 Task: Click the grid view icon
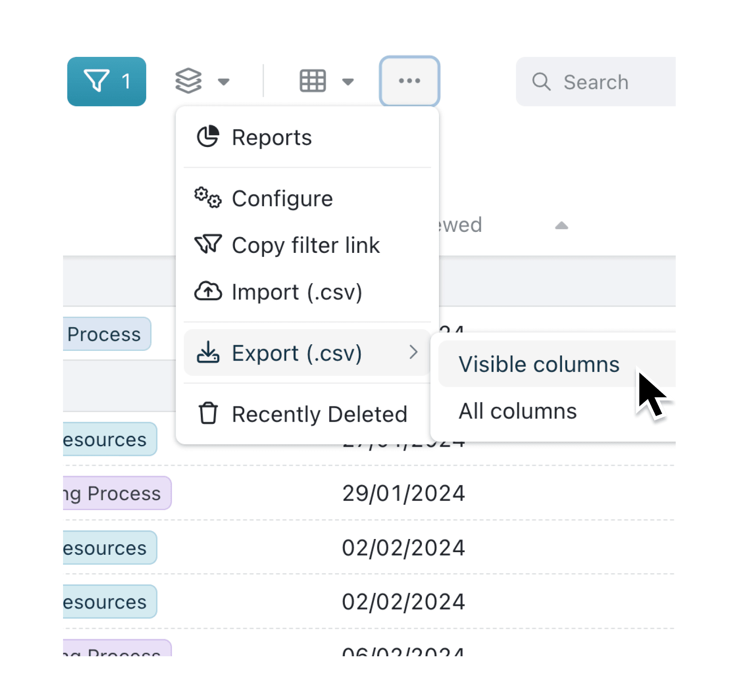312,80
